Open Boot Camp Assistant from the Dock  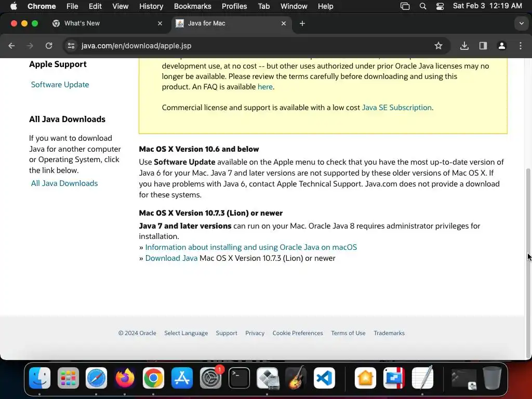(x=268, y=378)
